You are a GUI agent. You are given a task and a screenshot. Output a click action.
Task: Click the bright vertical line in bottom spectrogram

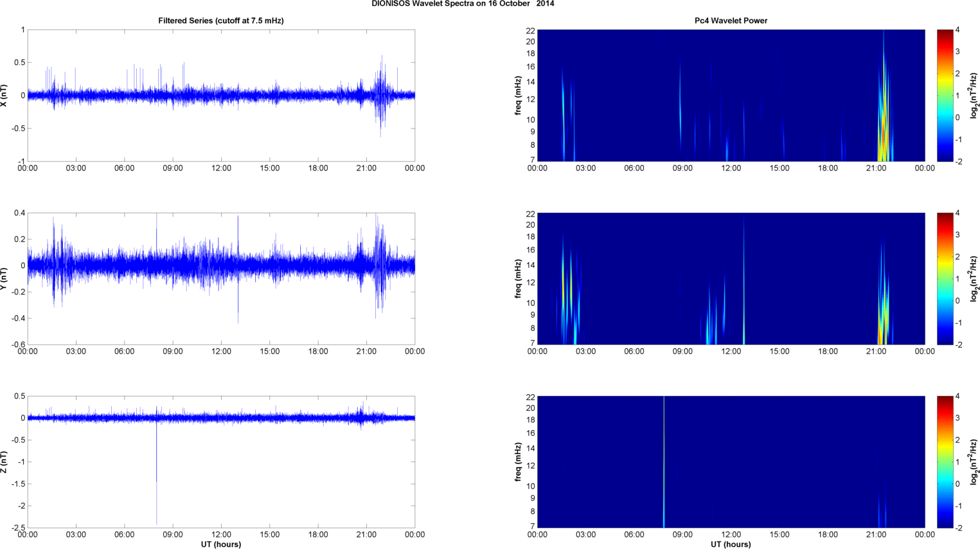pos(664,462)
